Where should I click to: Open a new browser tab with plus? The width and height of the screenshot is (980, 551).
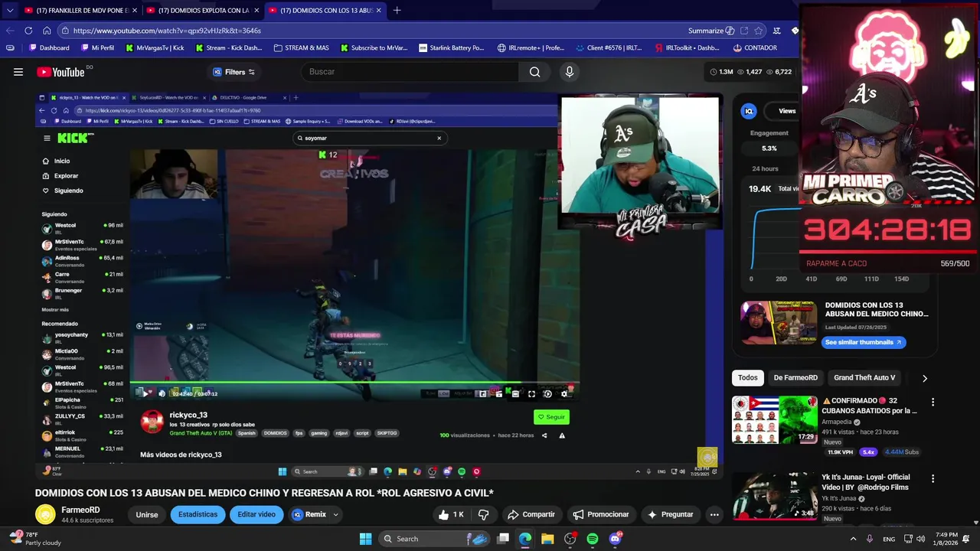[397, 11]
